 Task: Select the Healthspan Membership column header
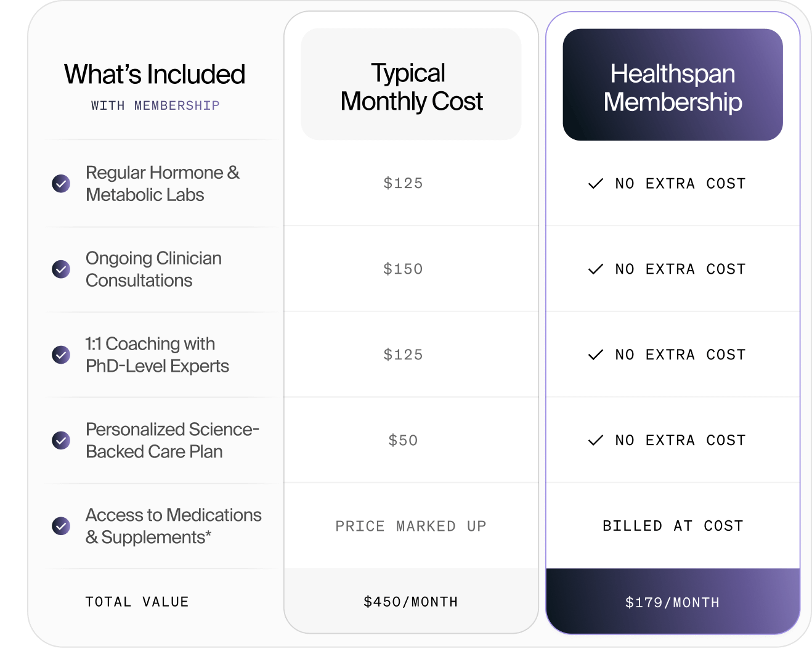coord(672,85)
